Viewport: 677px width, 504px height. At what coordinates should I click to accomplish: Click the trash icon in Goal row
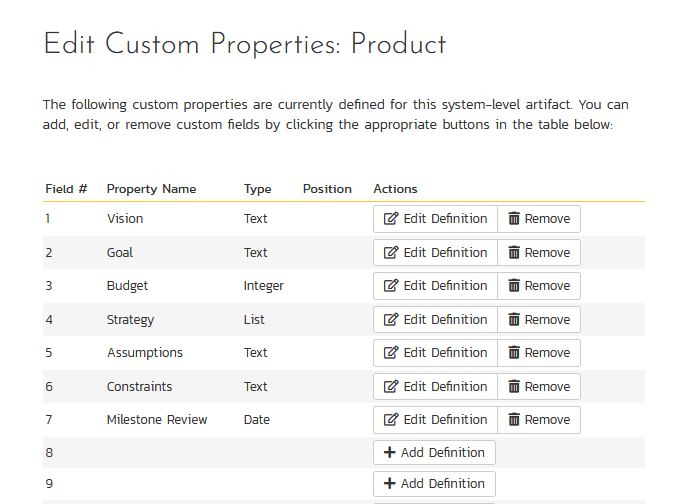coord(514,253)
